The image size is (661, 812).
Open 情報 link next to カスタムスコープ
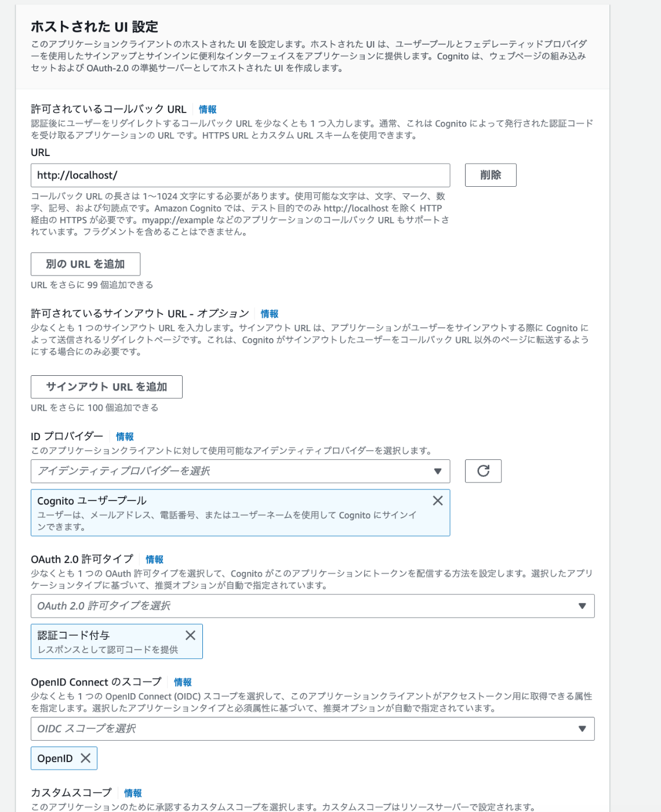pos(133,793)
